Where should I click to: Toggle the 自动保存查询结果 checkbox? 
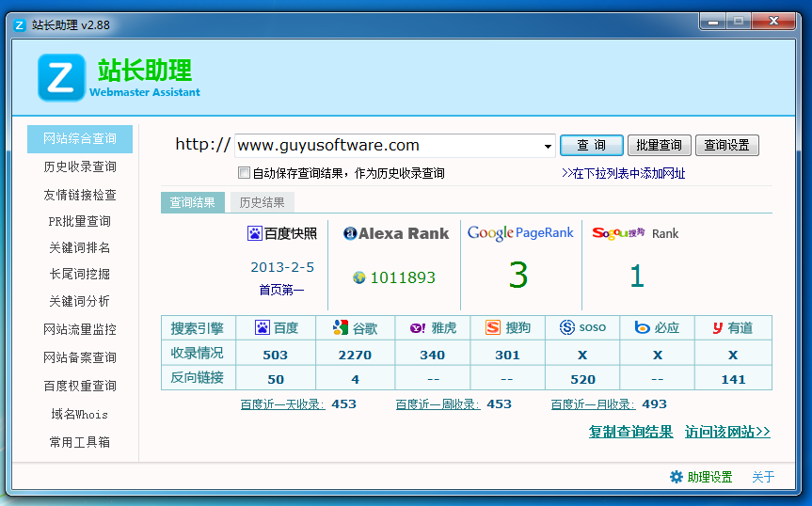point(244,173)
